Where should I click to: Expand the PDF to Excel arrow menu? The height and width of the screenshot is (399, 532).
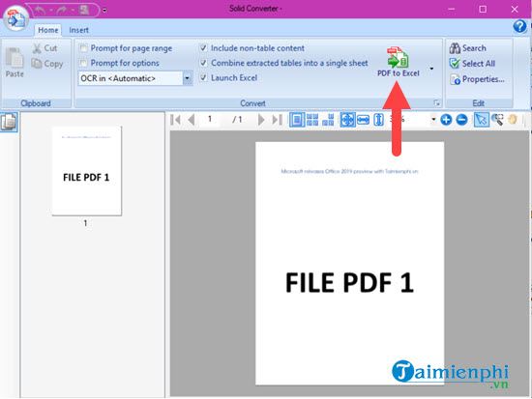click(431, 69)
